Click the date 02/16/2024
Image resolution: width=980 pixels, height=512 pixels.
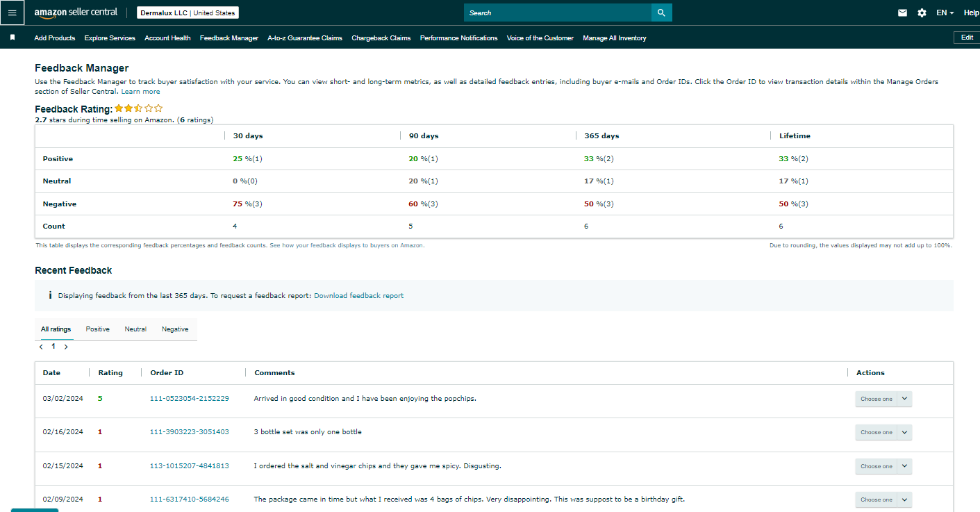[63, 432]
